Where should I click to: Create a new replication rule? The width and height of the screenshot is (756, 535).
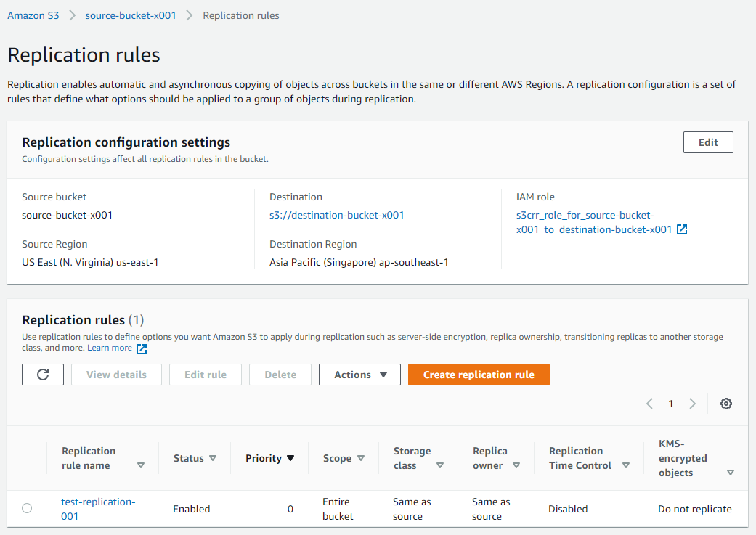(479, 375)
